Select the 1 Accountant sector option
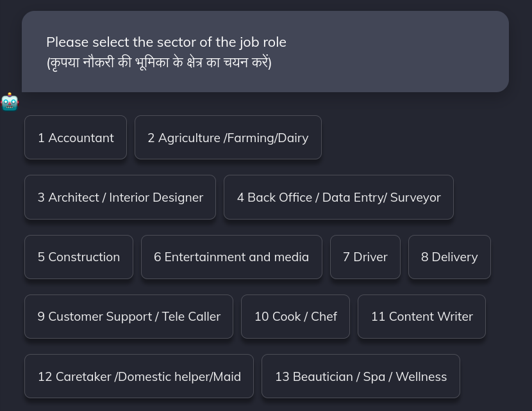Image resolution: width=532 pixels, height=411 pixels. tap(76, 137)
